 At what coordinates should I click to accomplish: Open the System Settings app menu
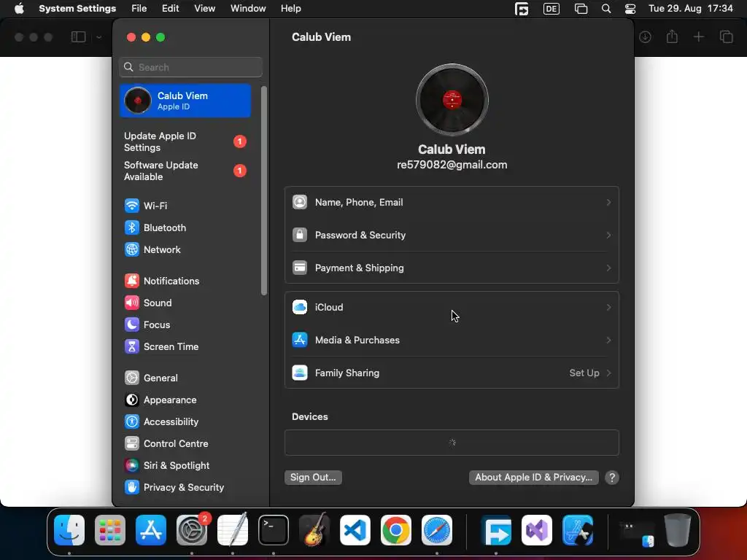(77, 9)
